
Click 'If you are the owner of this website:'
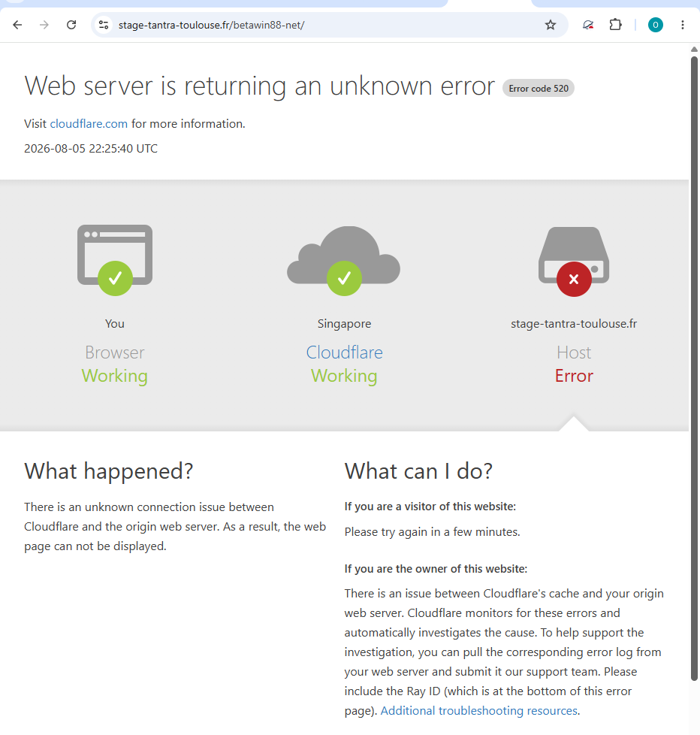coord(436,569)
